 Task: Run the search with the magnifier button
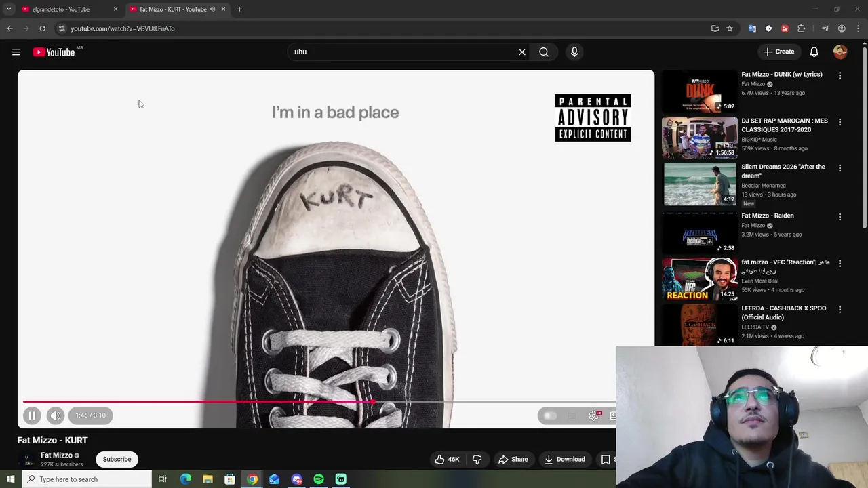click(544, 52)
